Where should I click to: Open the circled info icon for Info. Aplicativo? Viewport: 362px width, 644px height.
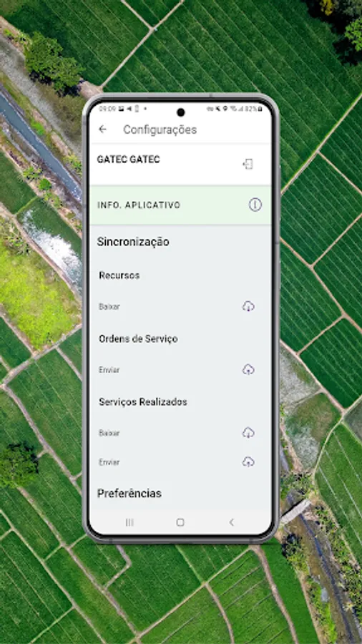pyautogui.click(x=255, y=205)
